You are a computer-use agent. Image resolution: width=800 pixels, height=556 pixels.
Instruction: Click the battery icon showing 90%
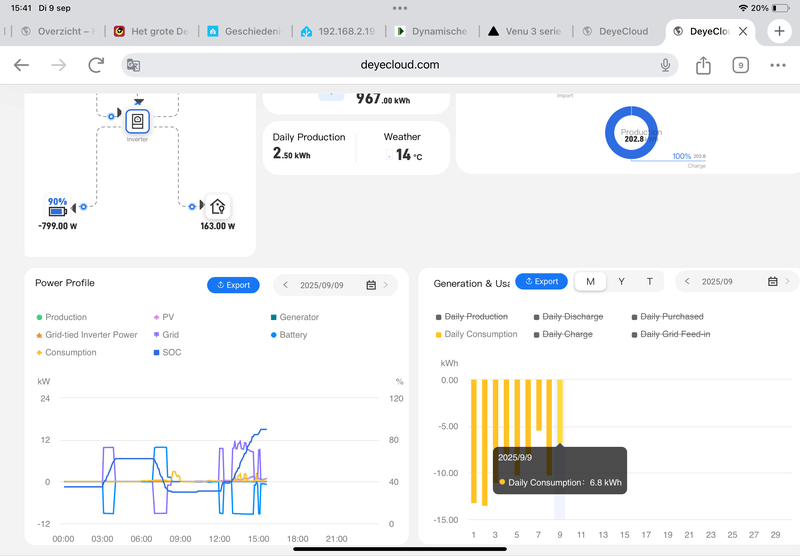tap(58, 207)
